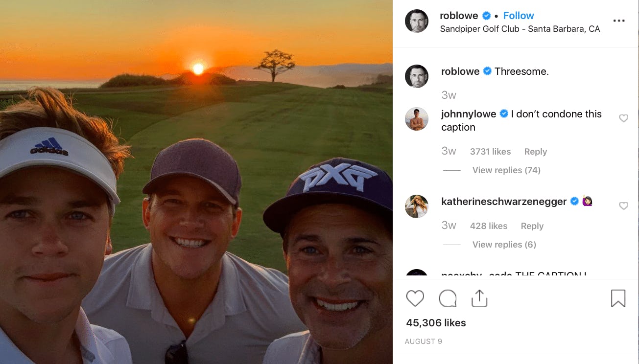Open the johnnylowe username link
The image size is (639, 364).
[x=469, y=114]
